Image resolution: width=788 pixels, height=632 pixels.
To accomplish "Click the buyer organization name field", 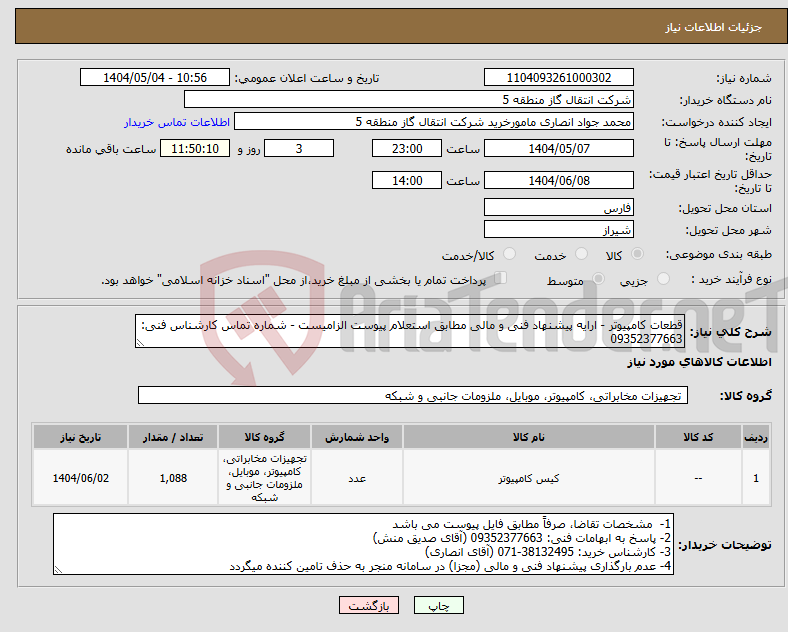I will pyautogui.click(x=409, y=99).
